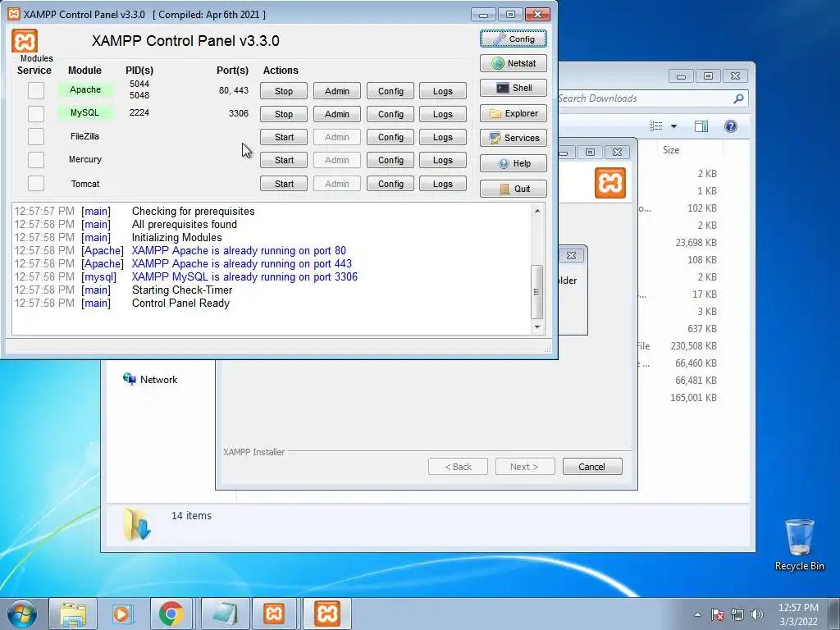Toggle the MySQL service checkbox
Screen dimensions: 840x630
tap(36, 113)
